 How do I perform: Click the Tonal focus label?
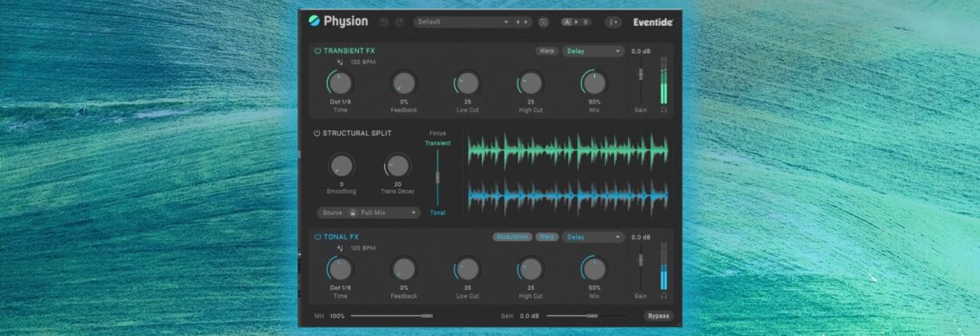tap(437, 213)
